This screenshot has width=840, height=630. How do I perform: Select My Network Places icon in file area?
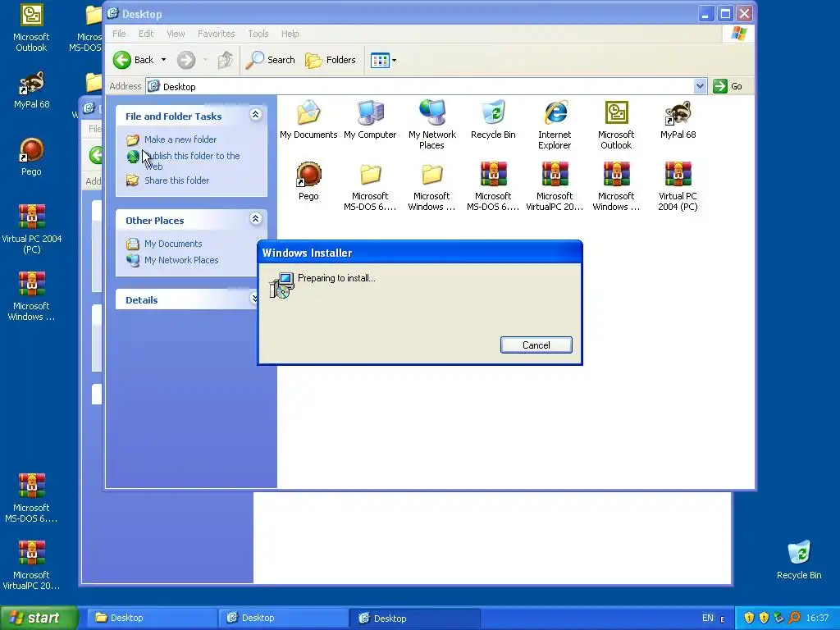tap(431, 125)
